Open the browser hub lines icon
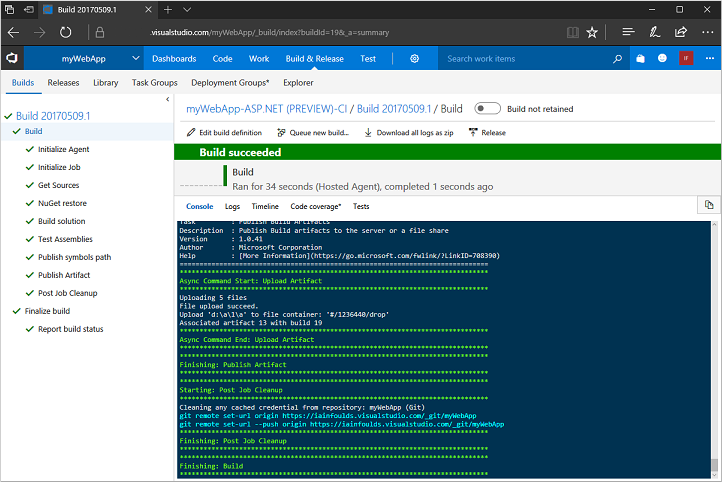 click(628, 32)
